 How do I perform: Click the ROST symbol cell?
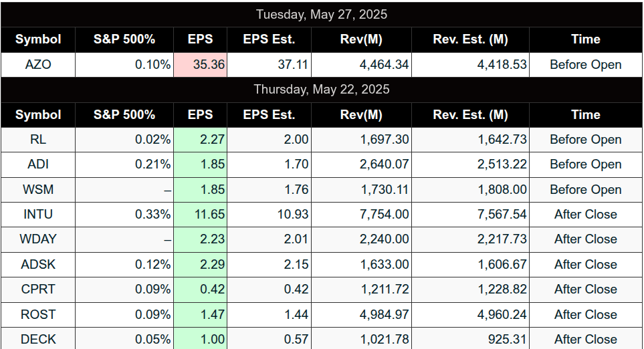pyautogui.click(x=38, y=314)
